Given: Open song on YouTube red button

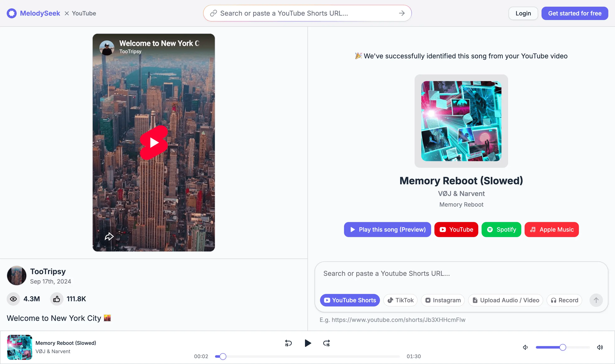Looking at the screenshot, I should [x=456, y=230].
